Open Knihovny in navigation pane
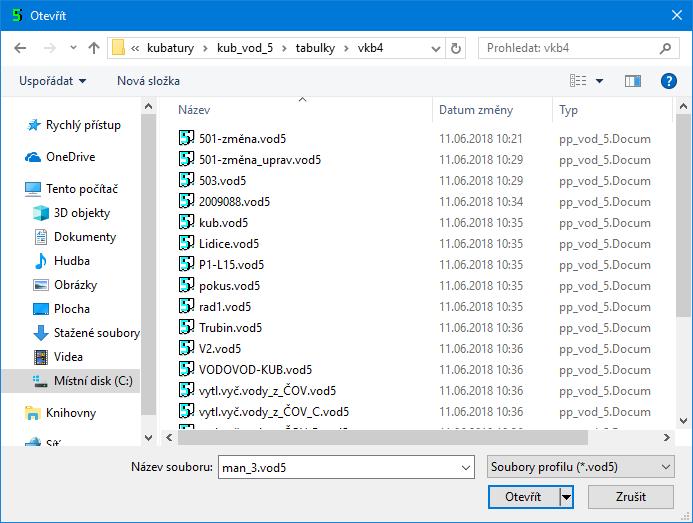The width and height of the screenshot is (693, 523). click(x=61, y=413)
